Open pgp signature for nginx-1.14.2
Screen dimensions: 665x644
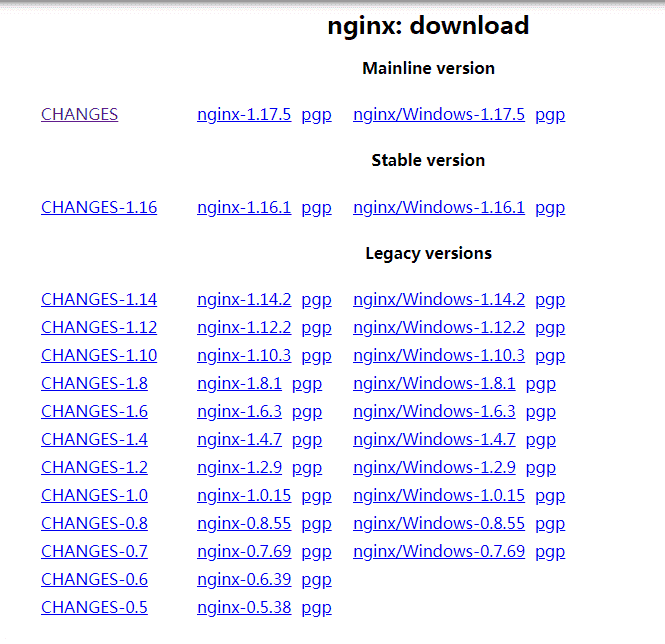[316, 300]
